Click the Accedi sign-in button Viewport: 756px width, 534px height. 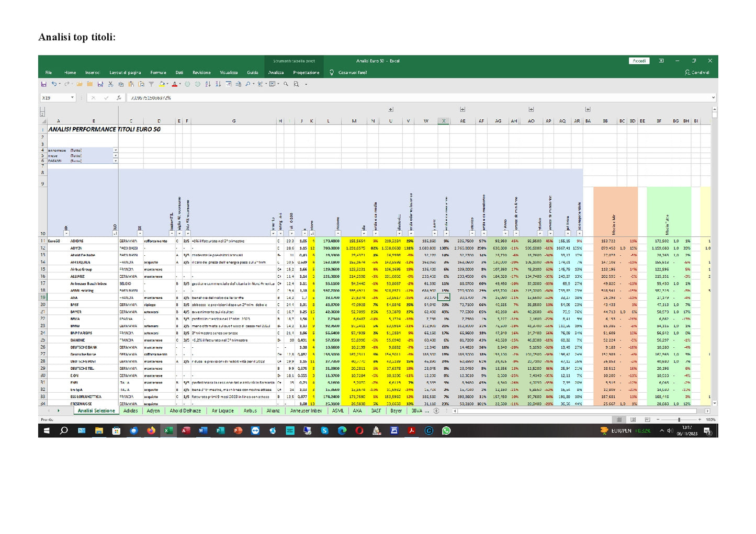[x=639, y=61]
